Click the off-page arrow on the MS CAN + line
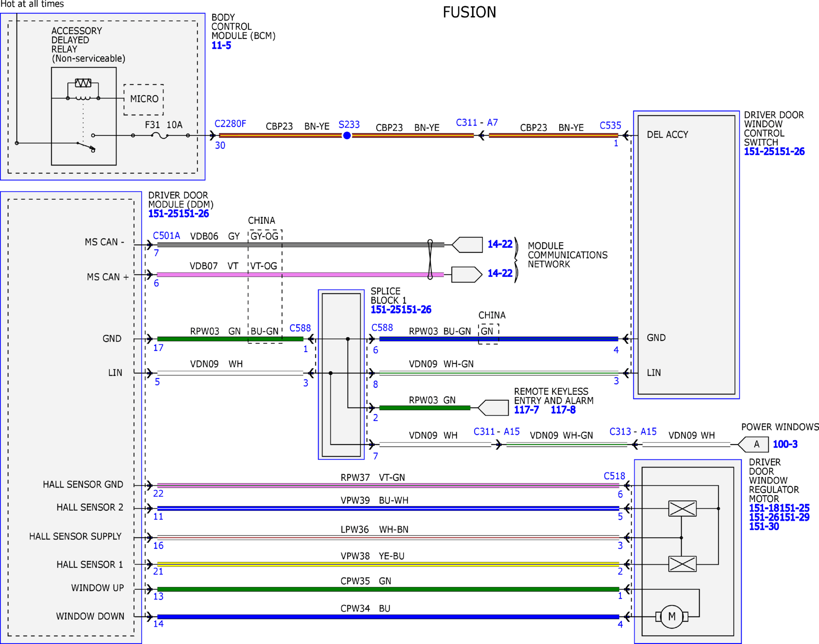The width and height of the screenshot is (819, 644). [467, 275]
